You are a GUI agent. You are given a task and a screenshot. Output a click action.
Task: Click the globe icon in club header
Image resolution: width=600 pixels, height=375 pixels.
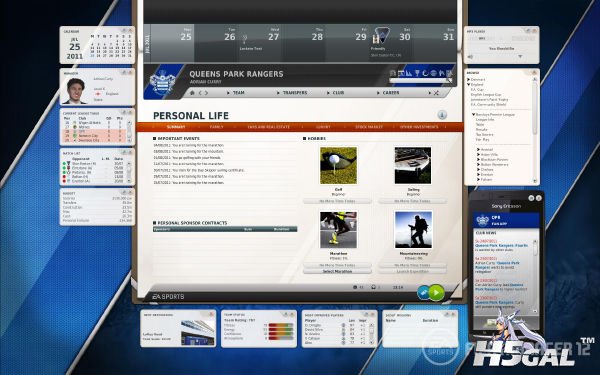(x=433, y=73)
